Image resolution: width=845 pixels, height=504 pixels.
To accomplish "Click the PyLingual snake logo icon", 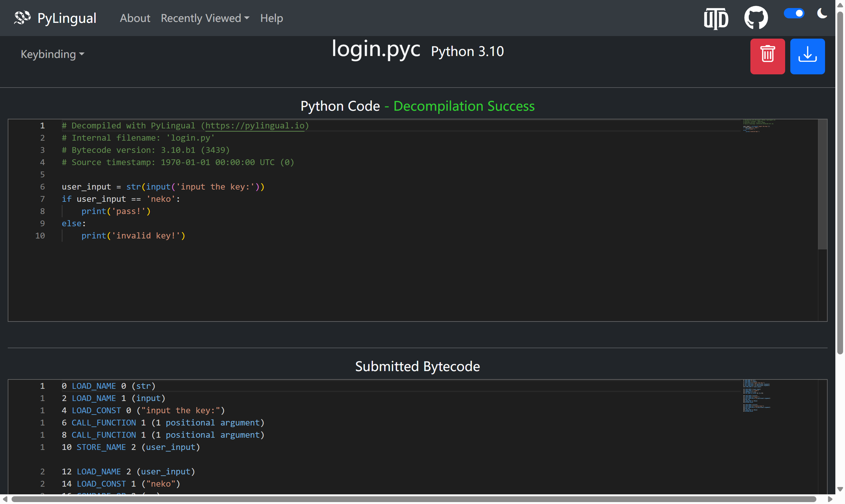I will 22,18.
